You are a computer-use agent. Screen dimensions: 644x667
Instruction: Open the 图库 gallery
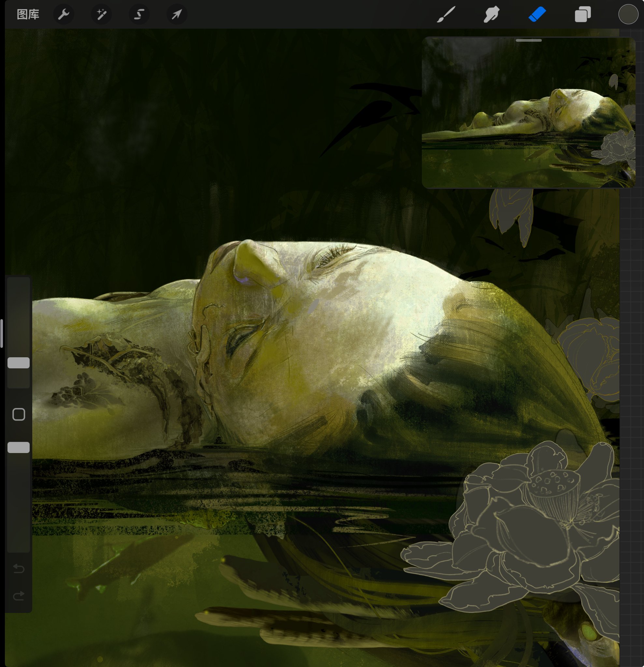click(x=28, y=14)
